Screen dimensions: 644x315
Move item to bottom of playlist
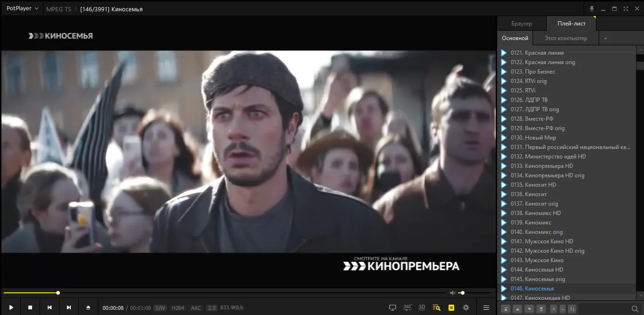point(541,309)
